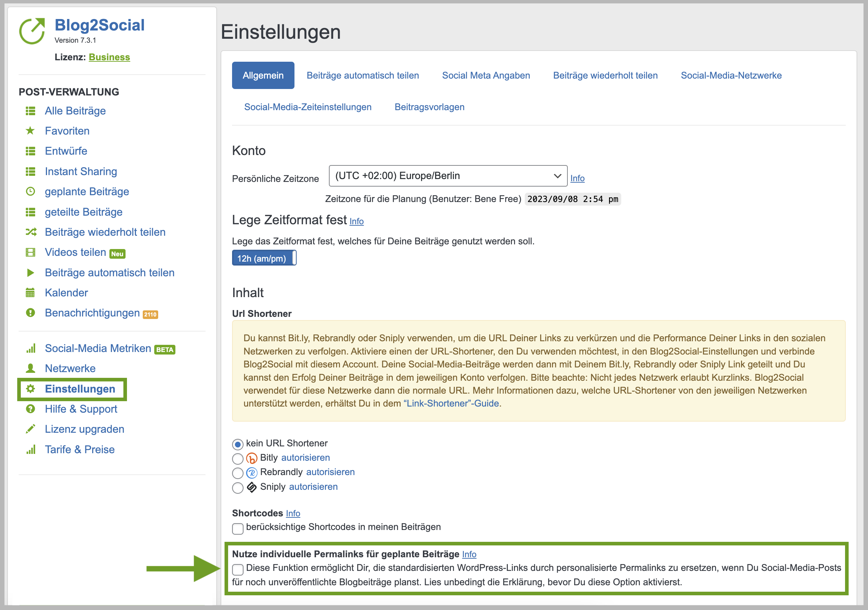Open Netzwerke in the sidebar
868x610 pixels.
click(70, 369)
